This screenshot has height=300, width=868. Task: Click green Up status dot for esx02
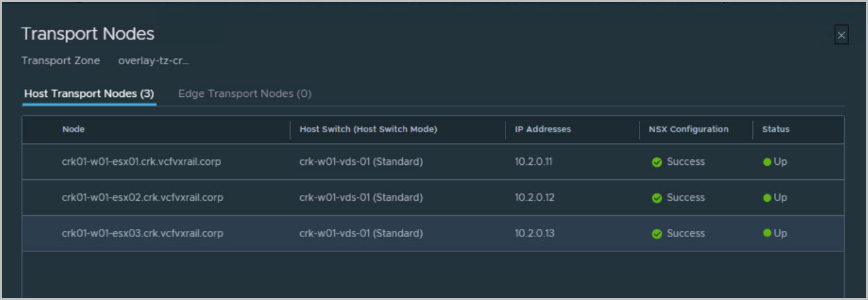tap(767, 198)
